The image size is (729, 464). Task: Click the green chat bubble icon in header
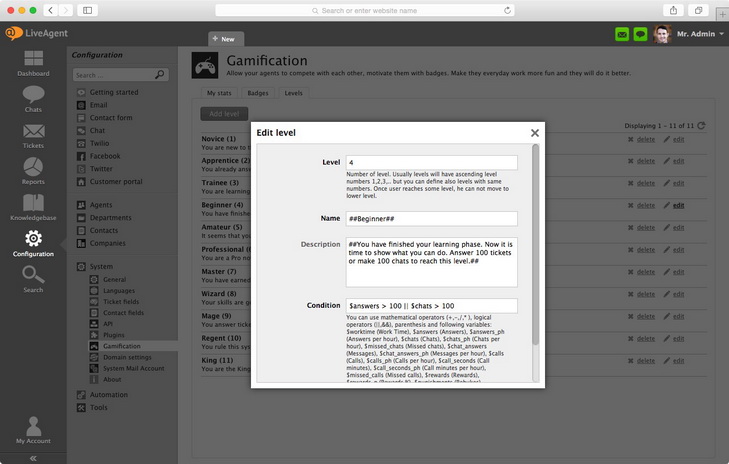click(640, 35)
